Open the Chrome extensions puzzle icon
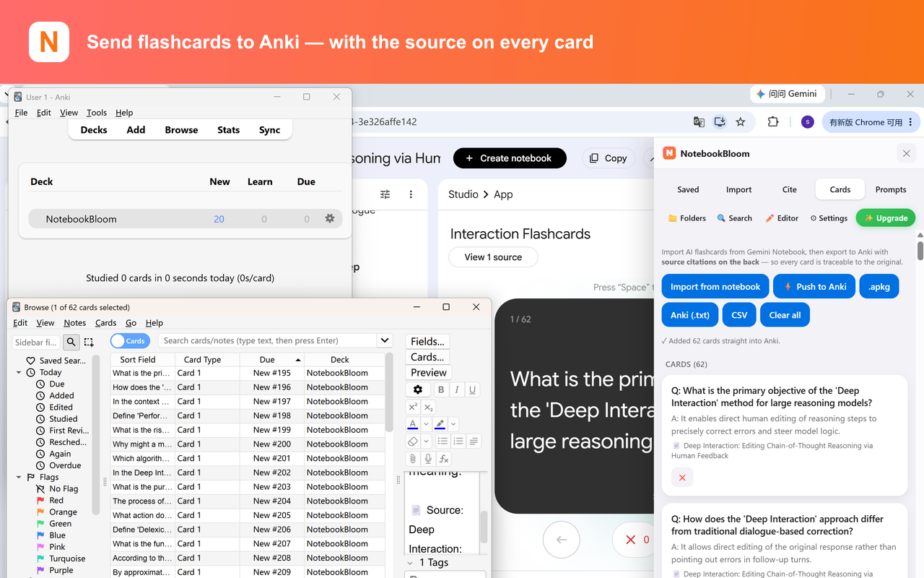The width and height of the screenshot is (924, 578). (773, 122)
